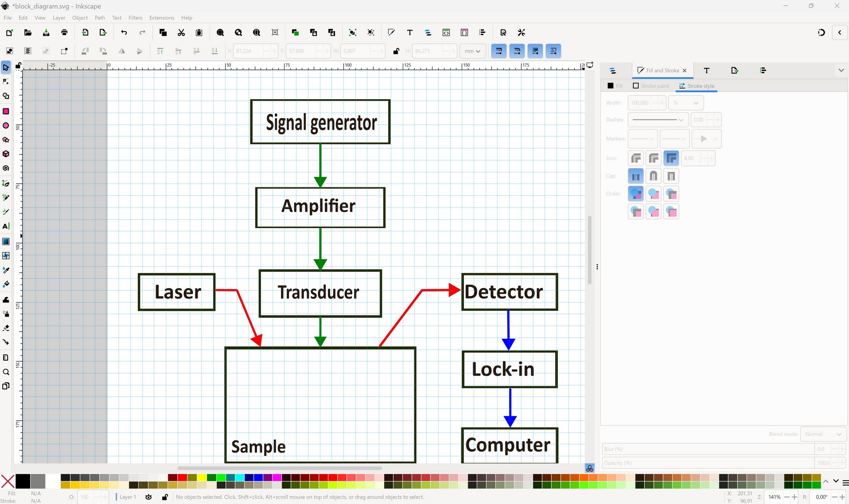Screen dimensions: 849x504
Task: Activate the Zoom tool in the toolbox
Action: [x=6, y=372]
